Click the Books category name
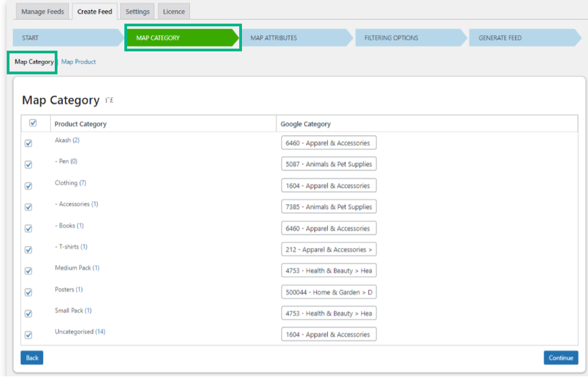Image resolution: width=588 pixels, height=377 pixels. coord(67,226)
